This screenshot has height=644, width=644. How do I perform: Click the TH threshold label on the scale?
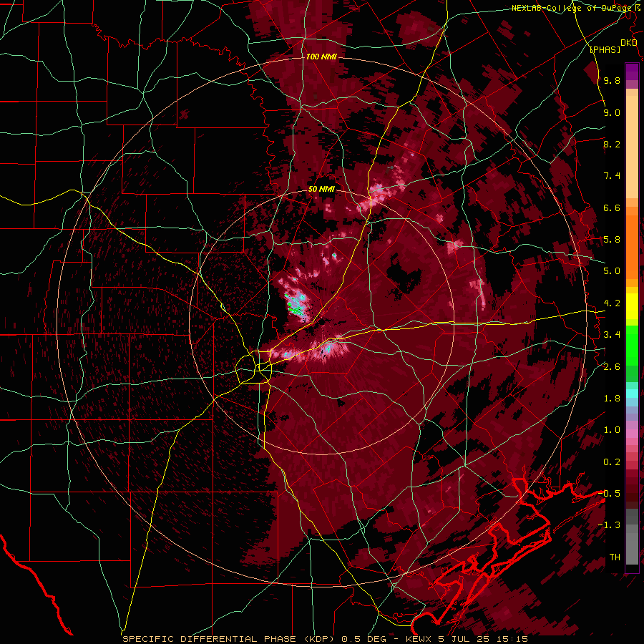point(615,557)
